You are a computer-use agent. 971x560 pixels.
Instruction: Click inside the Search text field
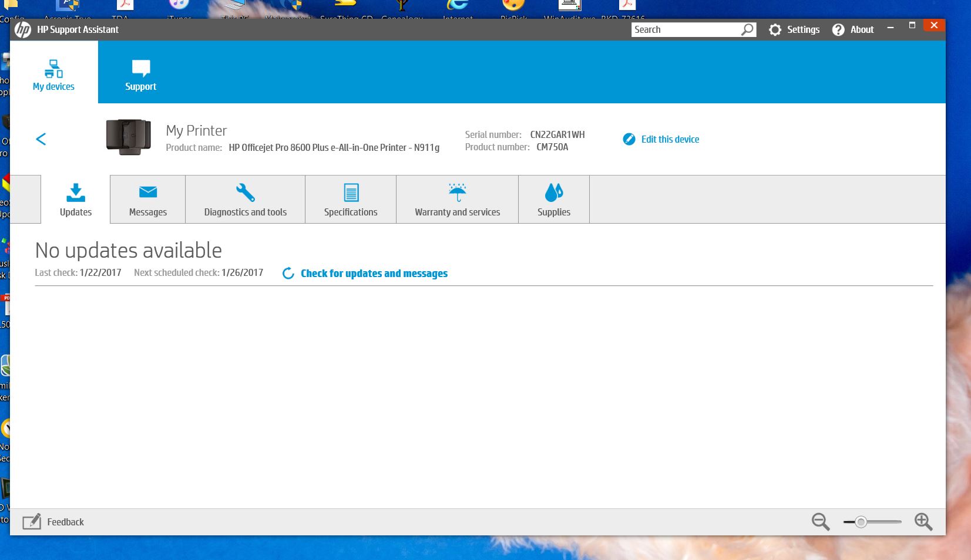(685, 29)
